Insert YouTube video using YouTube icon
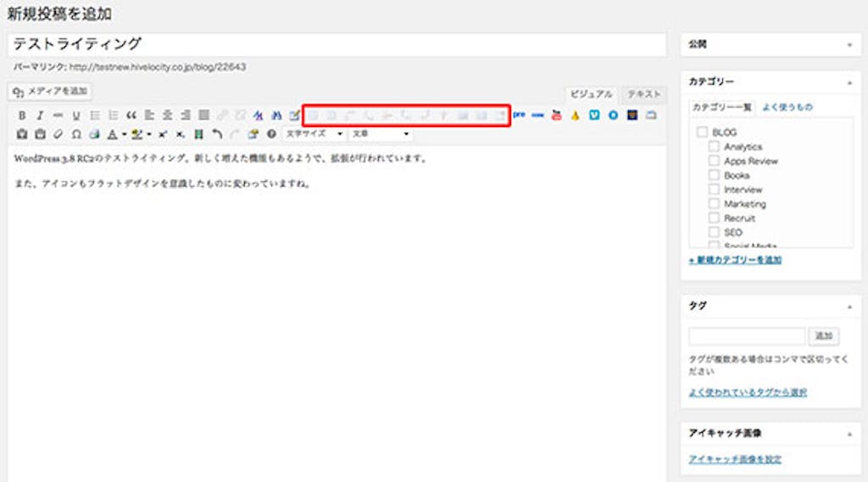This screenshot has width=868, height=482. click(556, 115)
